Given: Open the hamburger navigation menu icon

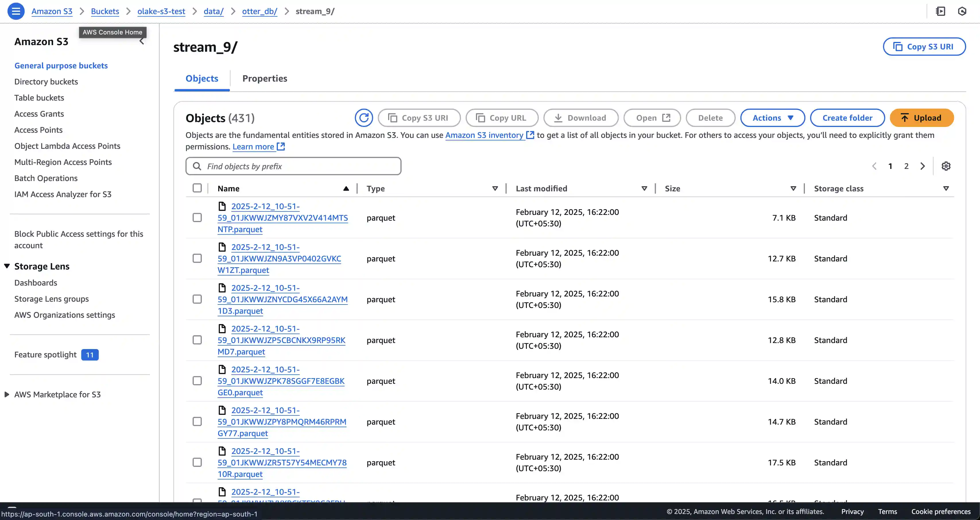Looking at the screenshot, I should (x=16, y=11).
